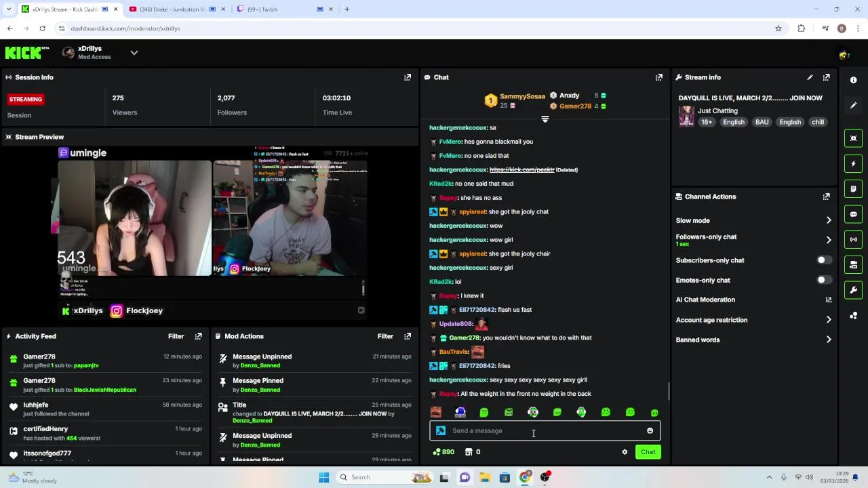This screenshot has width=868, height=488.
Task: Open the info icon in the right sidebar
Action: pos(853,80)
